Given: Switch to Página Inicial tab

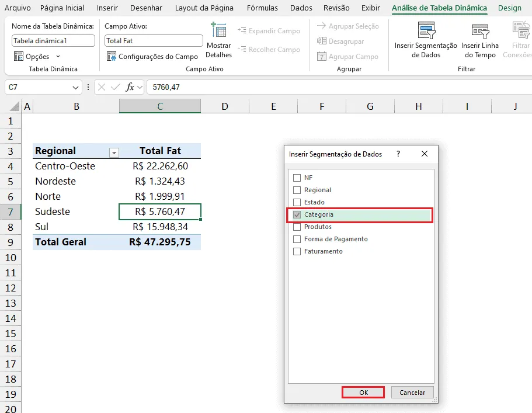Looking at the screenshot, I should coord(62,8).
